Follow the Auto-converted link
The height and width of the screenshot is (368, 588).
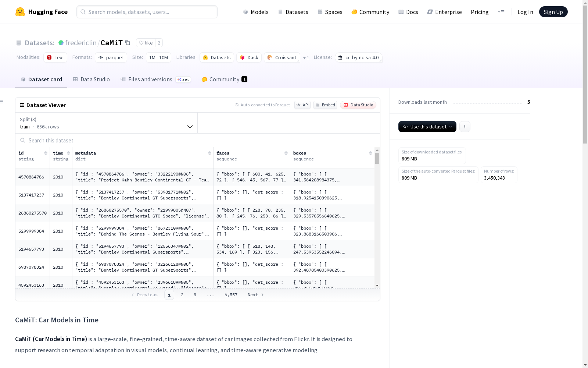tap(255, 105)
